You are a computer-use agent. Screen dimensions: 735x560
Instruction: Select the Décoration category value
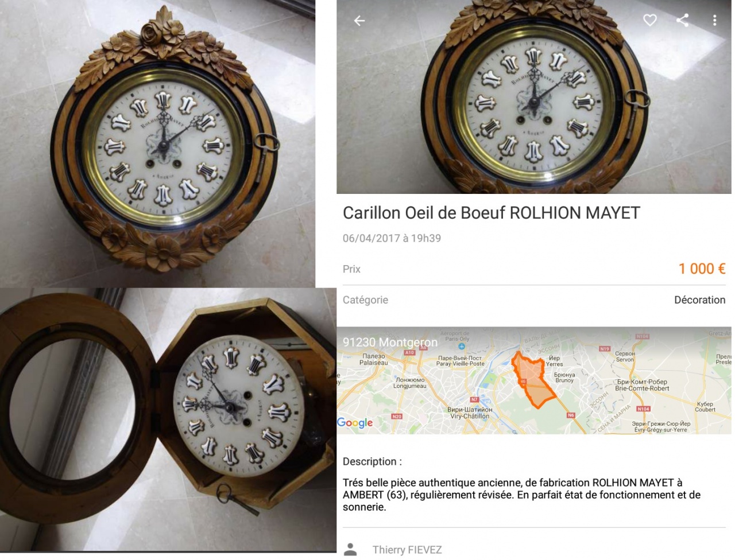point(699,300)
